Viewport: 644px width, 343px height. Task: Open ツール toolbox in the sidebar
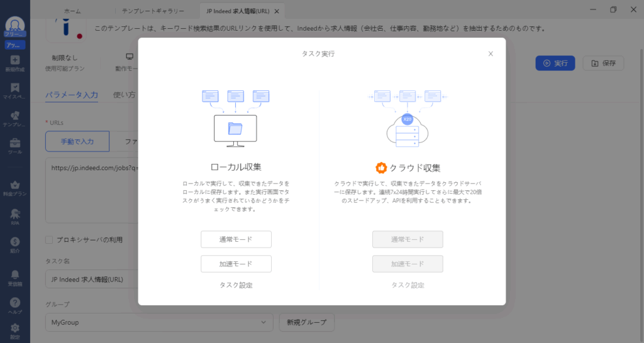pos(15,146)
